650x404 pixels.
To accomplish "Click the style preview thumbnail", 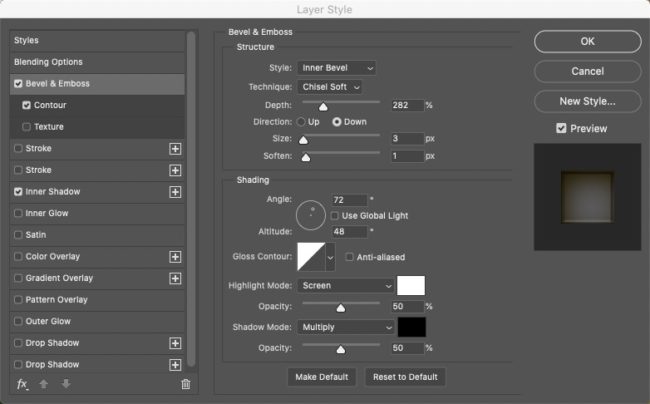I will pos(587,197).
